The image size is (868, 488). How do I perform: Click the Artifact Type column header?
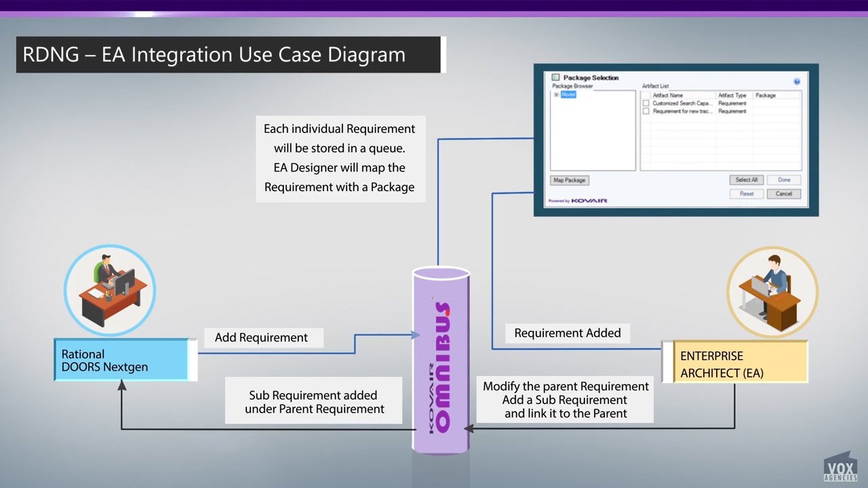pyautogui.click(x=732, y=96)
